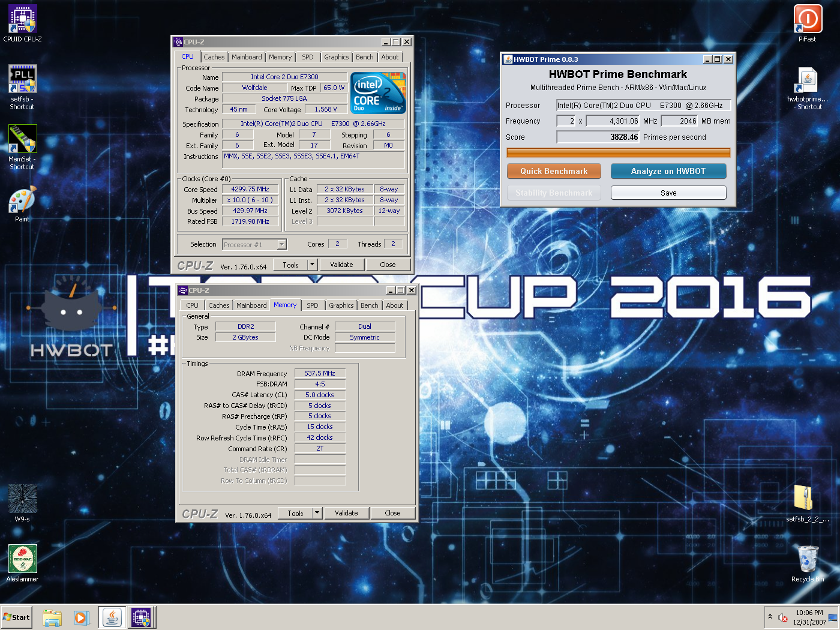
Task: Click the volume muted tray icon
Action: point(782,617)
